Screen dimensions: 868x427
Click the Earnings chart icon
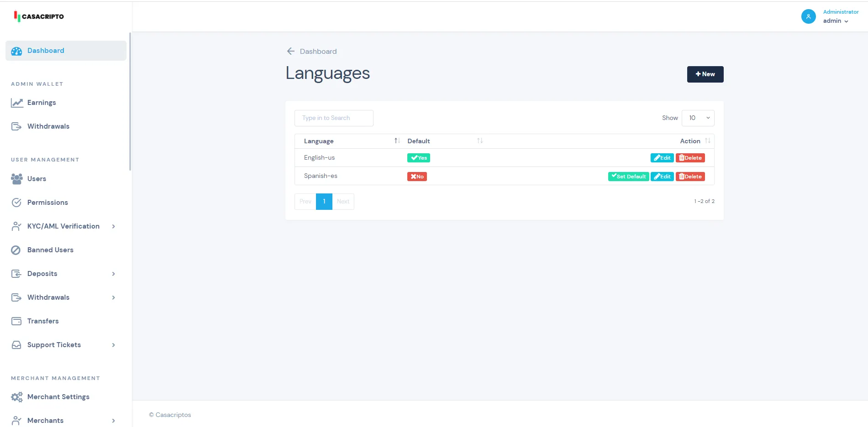coord(17,103)
